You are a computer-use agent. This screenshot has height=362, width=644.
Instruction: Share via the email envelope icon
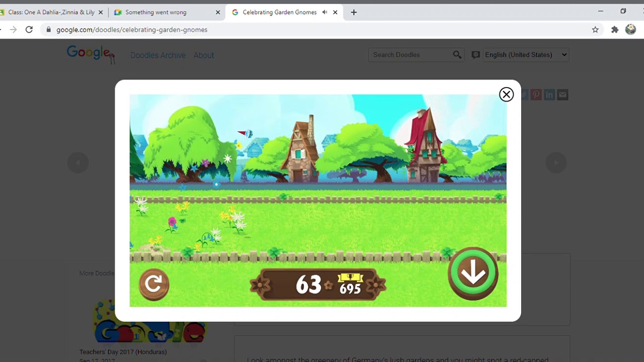[x=562, y=95]
